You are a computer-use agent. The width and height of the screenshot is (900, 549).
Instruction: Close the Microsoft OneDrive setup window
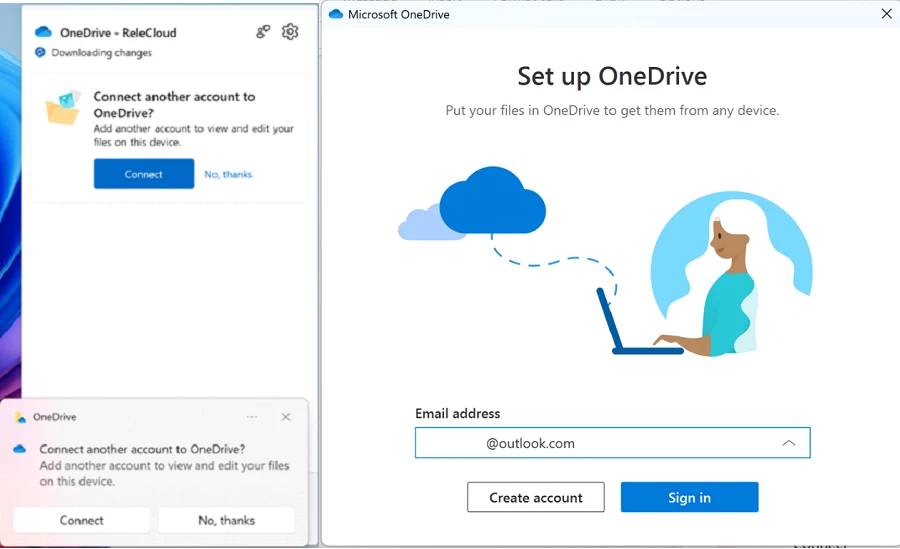[886, 13]
